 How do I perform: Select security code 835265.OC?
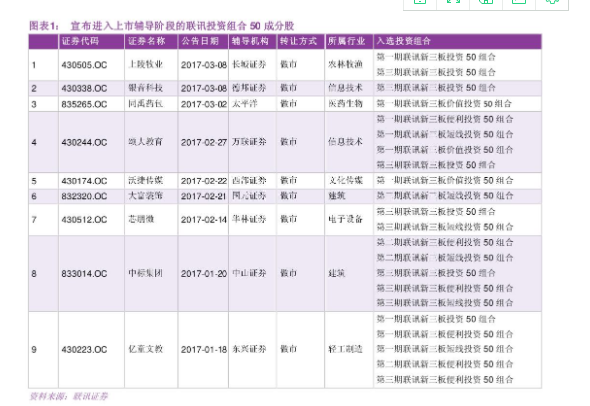tap(84, 104)
